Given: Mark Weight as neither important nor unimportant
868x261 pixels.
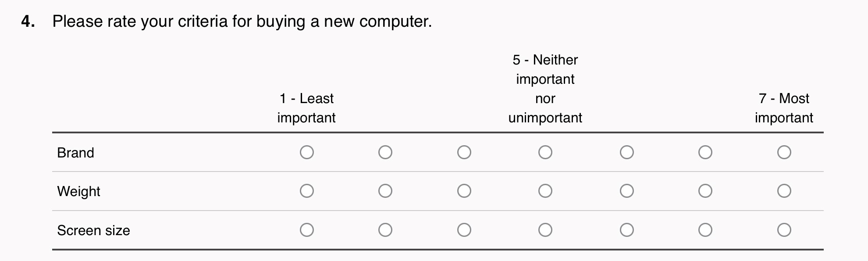Looking at the screenshot, I should pyautogui.click(x=545, y=191).
